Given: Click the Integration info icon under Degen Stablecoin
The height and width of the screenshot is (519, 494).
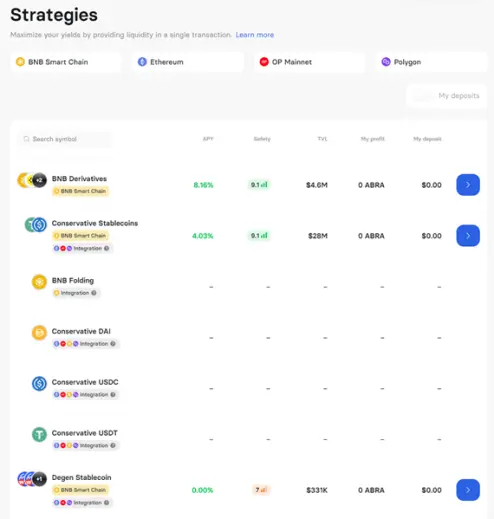Looking at the screenshot, I should [107, 503].
